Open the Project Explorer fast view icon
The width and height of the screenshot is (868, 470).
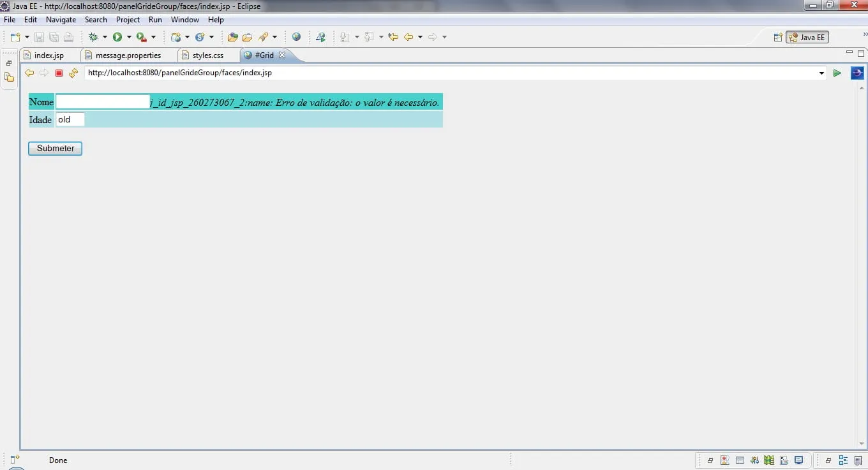pos(9,77)
